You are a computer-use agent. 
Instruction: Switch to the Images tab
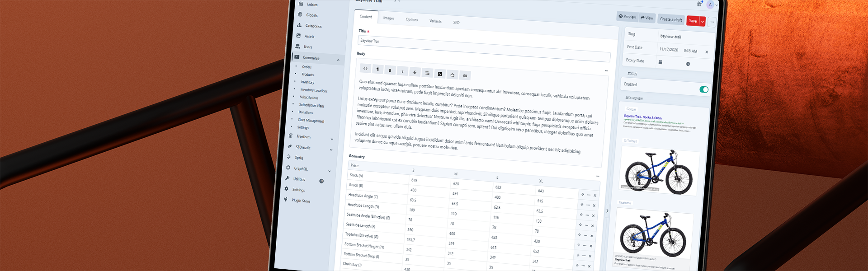click(x=389, y=19)
